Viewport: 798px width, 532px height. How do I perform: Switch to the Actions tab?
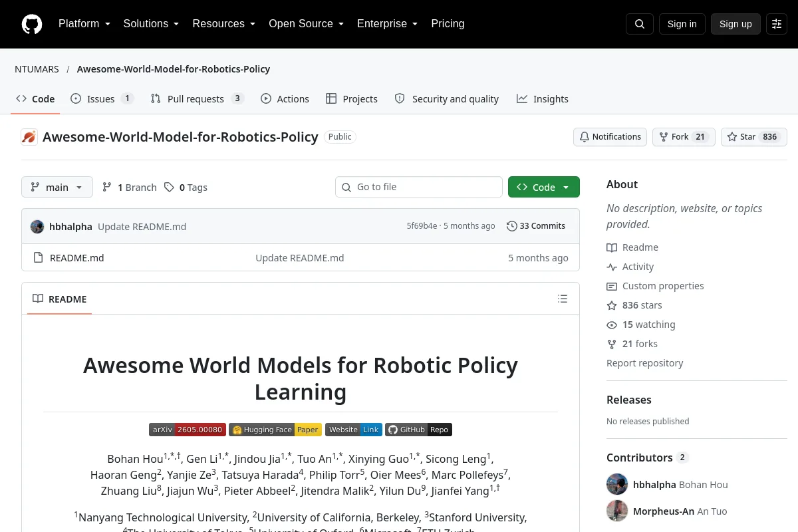coord(285,99)
